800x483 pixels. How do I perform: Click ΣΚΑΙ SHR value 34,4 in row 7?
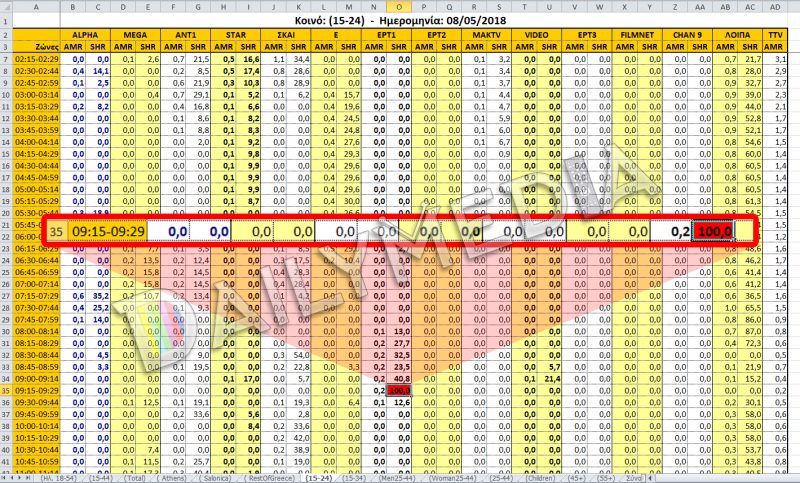point(298,59)
